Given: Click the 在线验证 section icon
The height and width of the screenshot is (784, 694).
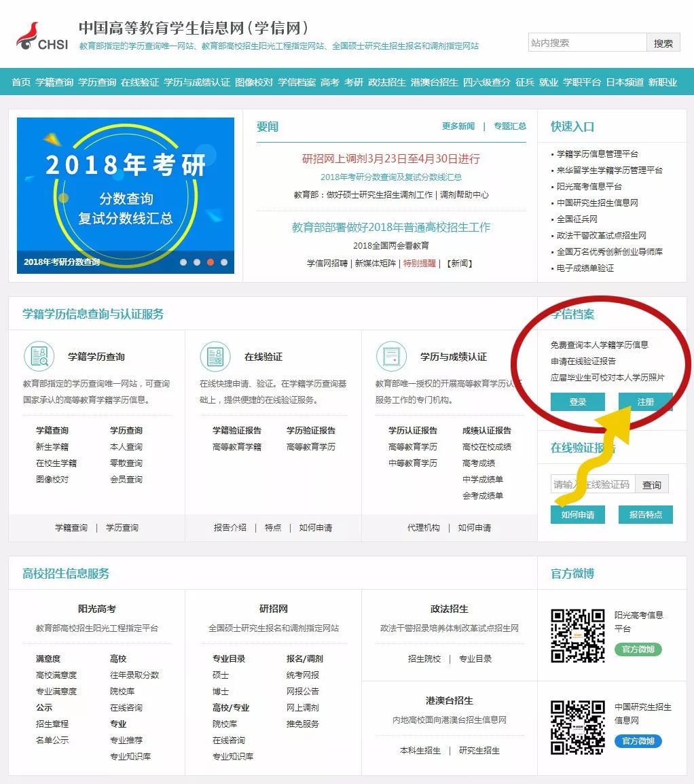Looking at the screenshot, I should click(x=216, y=356).
